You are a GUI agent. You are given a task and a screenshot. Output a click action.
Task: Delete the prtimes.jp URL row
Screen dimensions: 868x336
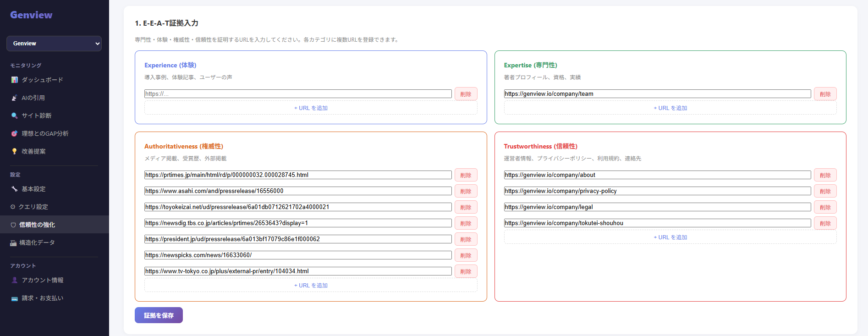pos(466,175)
